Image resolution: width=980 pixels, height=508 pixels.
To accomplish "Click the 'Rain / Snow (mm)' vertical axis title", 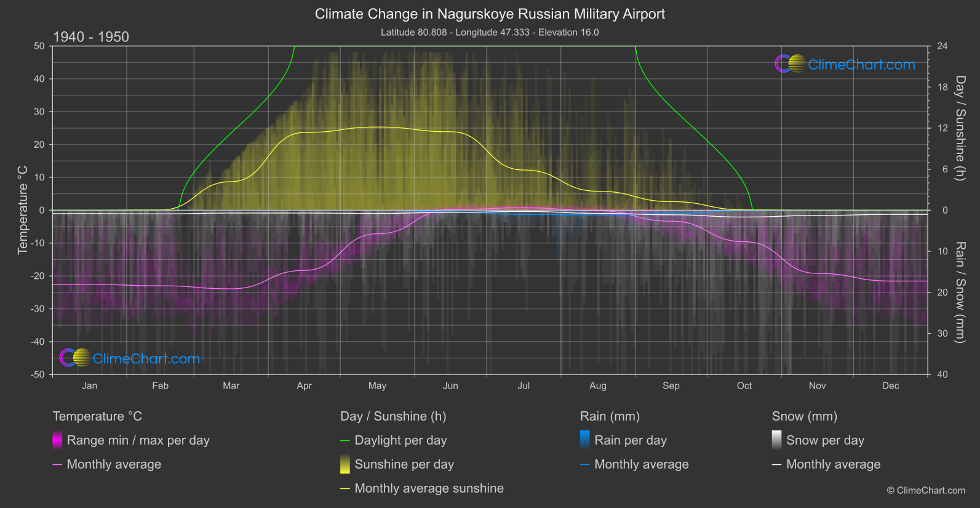I will pyautogui.click(x=960, y=292).
